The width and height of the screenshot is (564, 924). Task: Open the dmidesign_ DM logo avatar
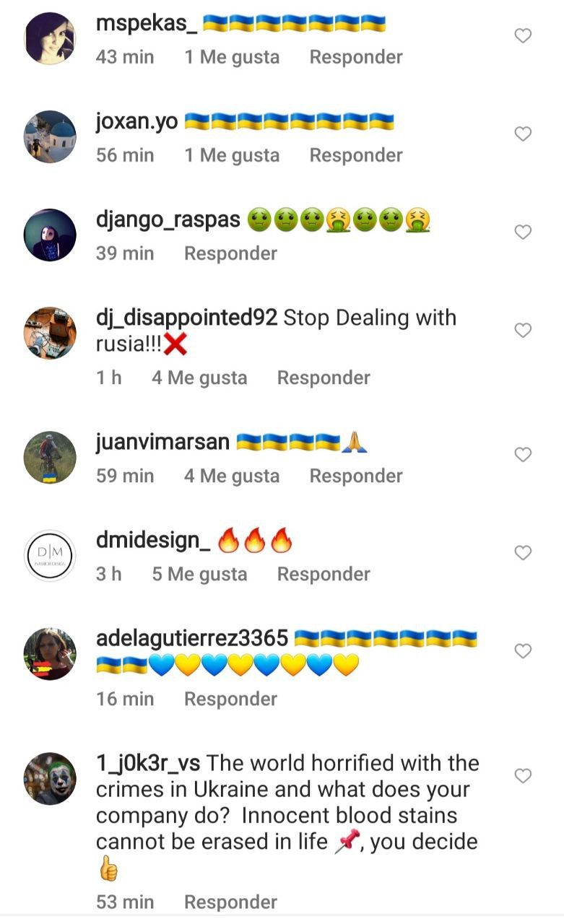(x=50, y=555)
